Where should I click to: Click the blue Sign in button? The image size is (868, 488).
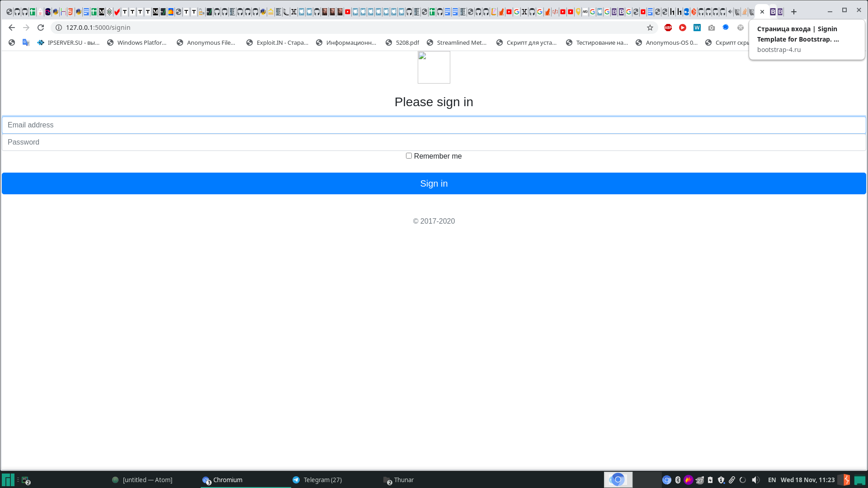click(x=434, y=183)
